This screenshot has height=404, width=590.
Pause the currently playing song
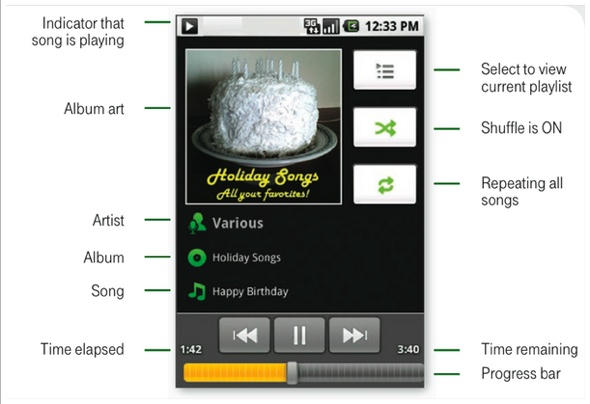click(x=299, y=335)
